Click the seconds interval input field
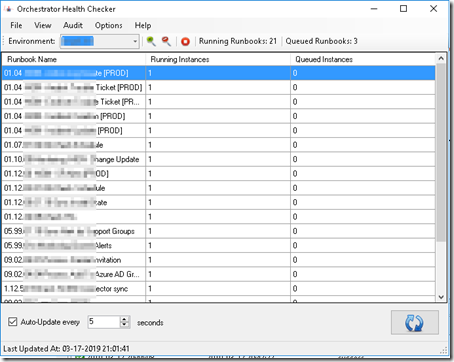Image resolution: width=454 pixels, height=362 pixels. [104, 322]
